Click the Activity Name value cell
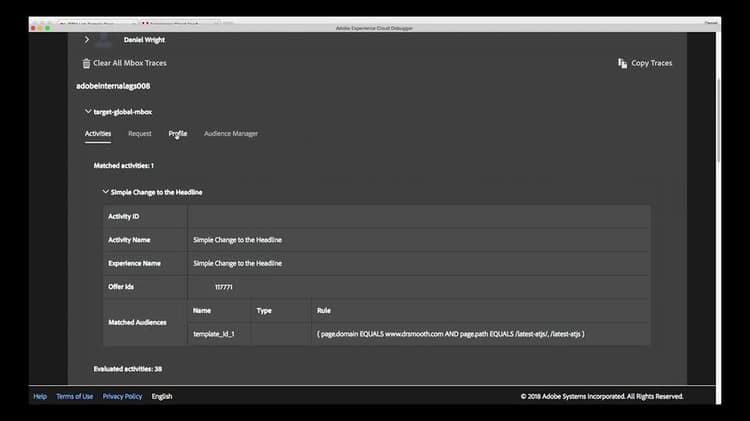 coord(419,240)
